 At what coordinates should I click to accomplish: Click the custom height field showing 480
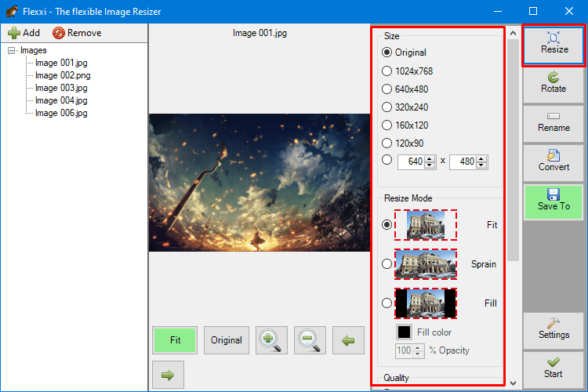click(463, 162)
